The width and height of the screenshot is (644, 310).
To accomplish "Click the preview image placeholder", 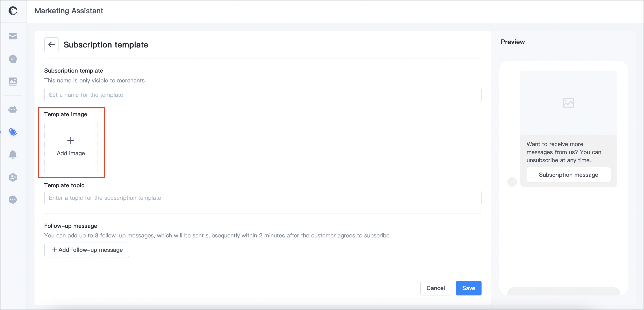I will coord(568,103).
